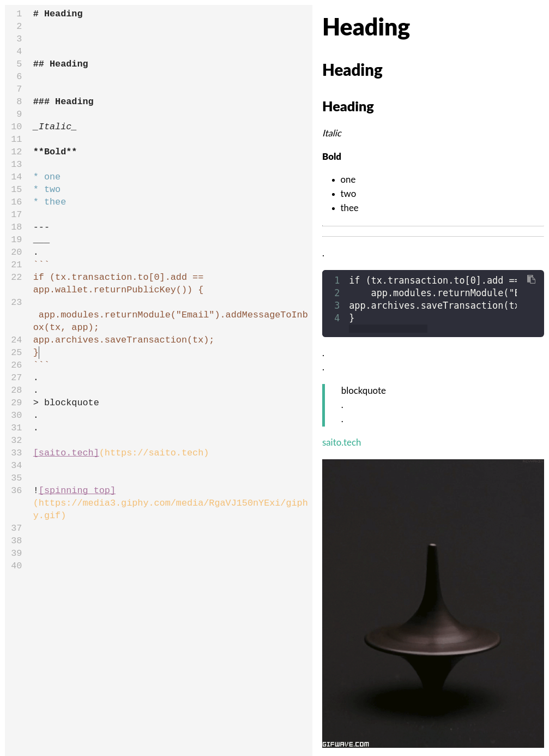Place cursor on '# Heading' editor line
The height and width of the screenshot is (756, 549).
pos(58,14)
